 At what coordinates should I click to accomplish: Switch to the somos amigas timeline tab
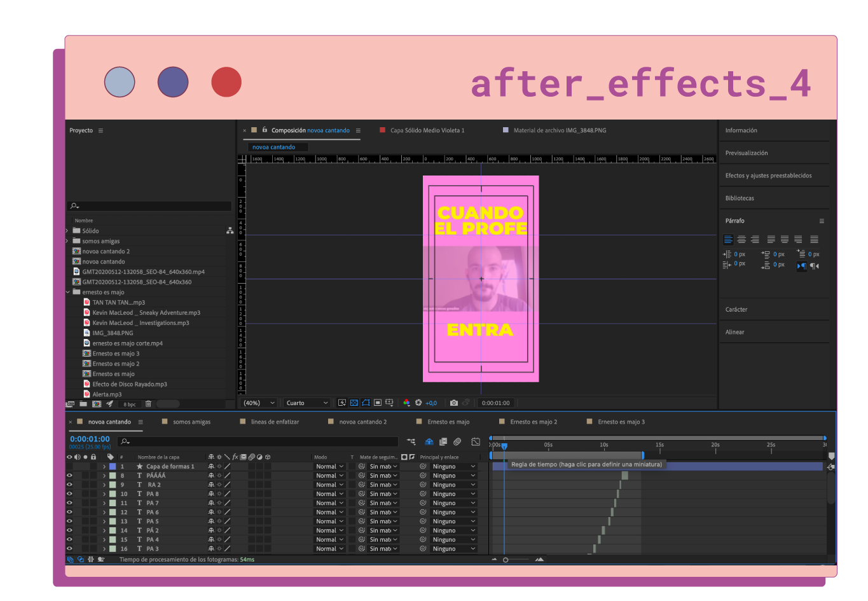click(x=191, y=422)
